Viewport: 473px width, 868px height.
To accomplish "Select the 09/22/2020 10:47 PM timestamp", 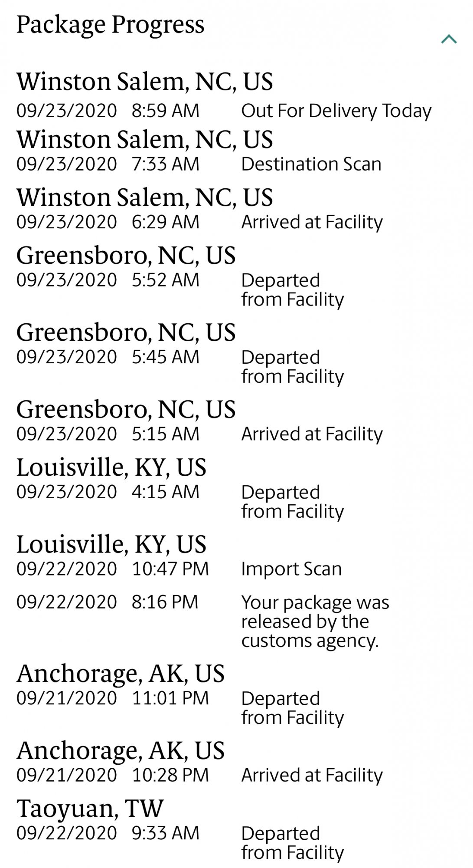I will [x=113, y=569].
